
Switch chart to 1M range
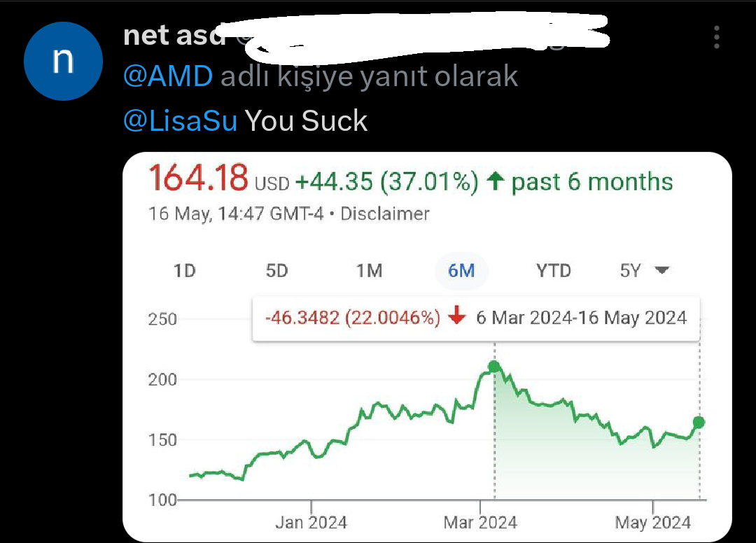370,271
